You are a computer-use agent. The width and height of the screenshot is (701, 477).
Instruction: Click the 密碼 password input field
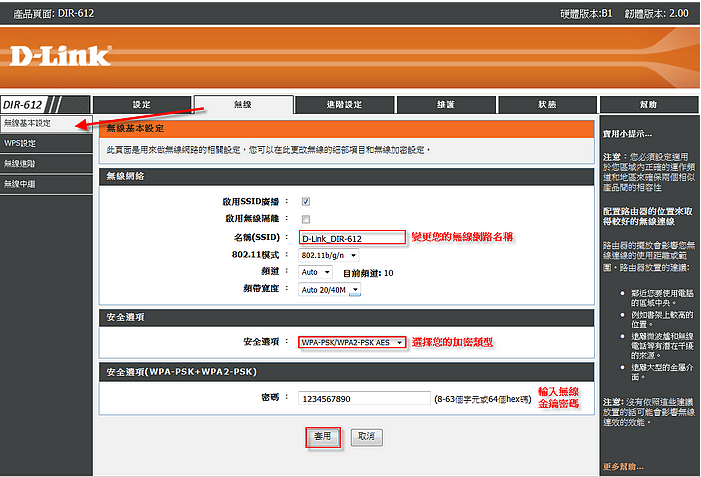(364, 398)
